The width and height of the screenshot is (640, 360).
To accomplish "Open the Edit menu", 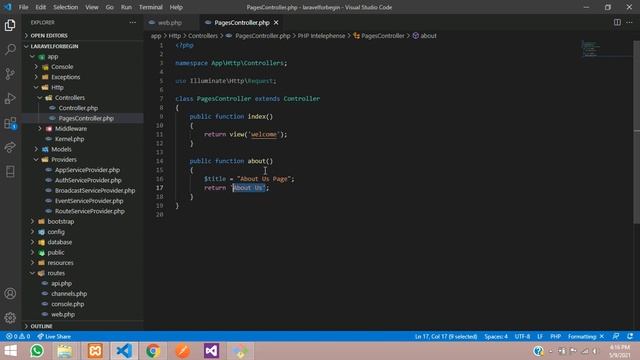I will click(x=41, y=7).
